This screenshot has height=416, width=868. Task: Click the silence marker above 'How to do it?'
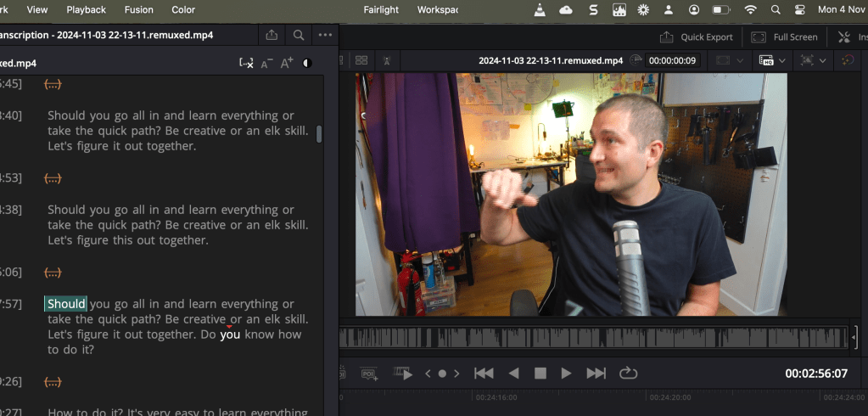[53, 382]
